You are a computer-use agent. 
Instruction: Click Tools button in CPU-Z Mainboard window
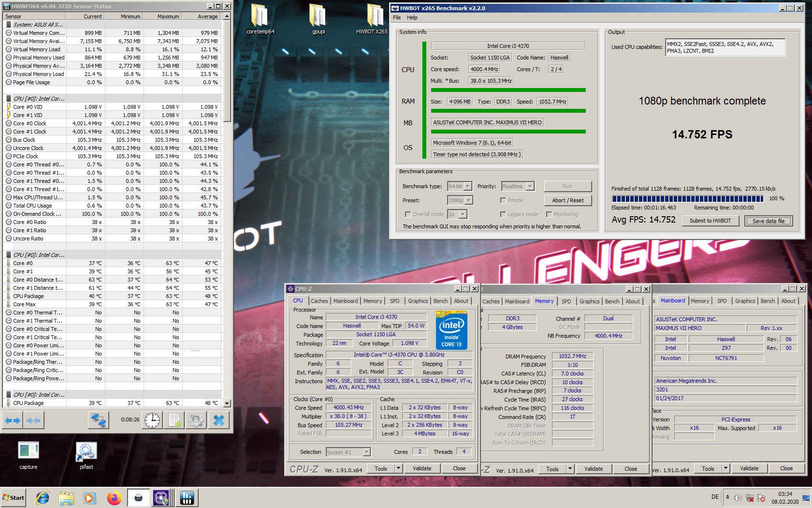[x=708, y=468]
